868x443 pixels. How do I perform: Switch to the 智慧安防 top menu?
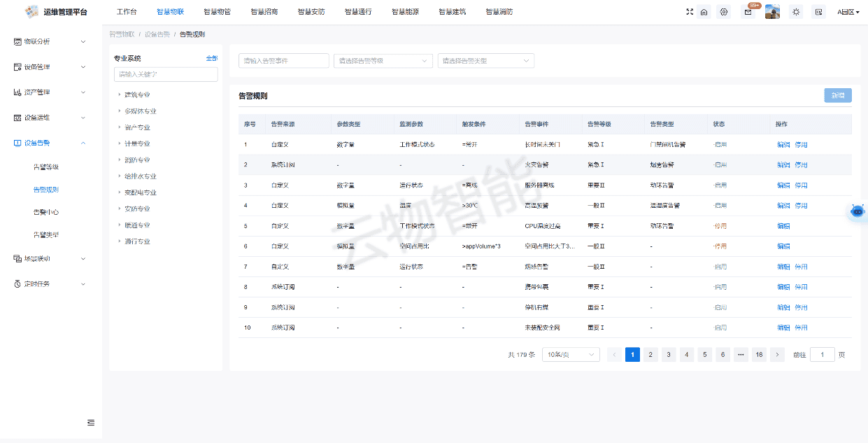pyautogui.click(x=311, y=12)
